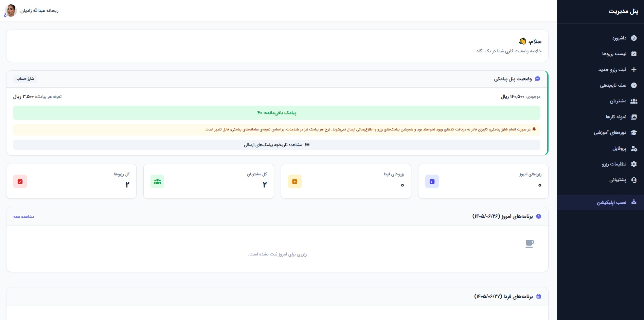Click the نصب اپلیکیشن download icon
Image resolution: width=644 pixels, height=320 pixels.
[x=634, y=201]
